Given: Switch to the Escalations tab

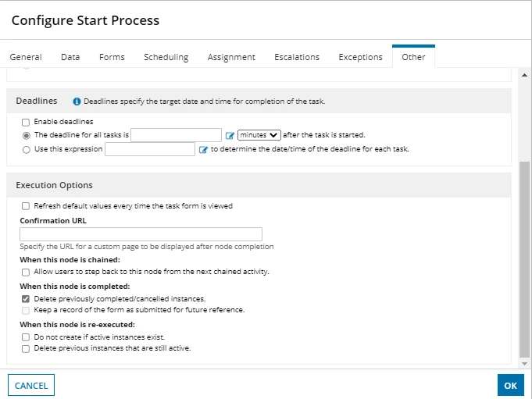Looking at the screenshot, I should (x=297, y=57).
